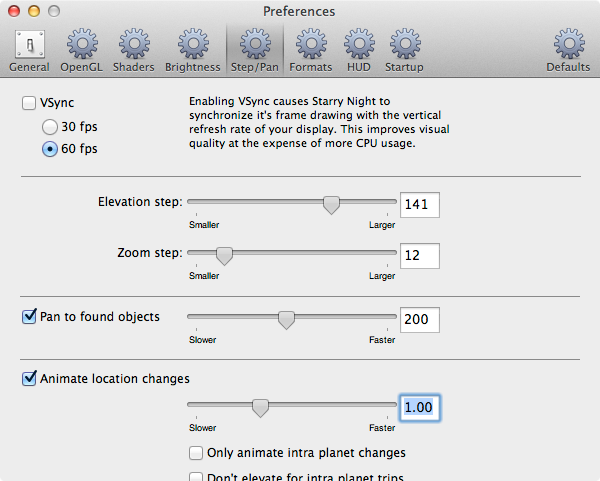Open the Startup preferences pane
This screenshot has height=481, width=600.
tap(404, 50)
